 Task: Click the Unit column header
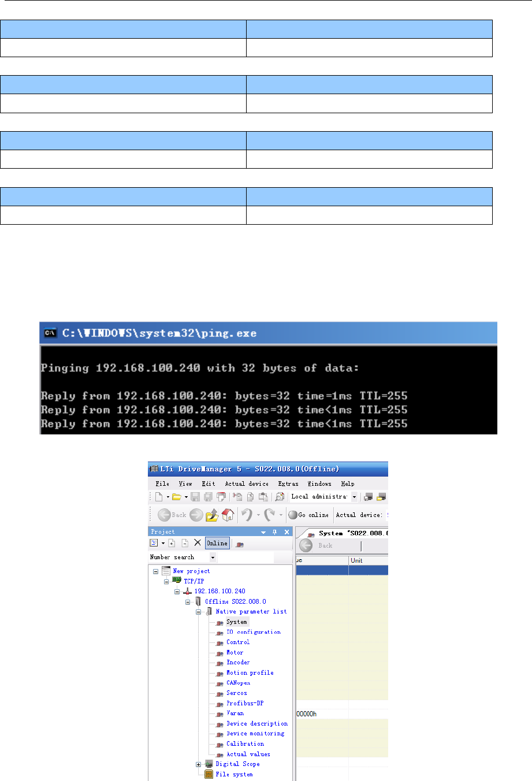pyautogui.click(x=369, y=561)
